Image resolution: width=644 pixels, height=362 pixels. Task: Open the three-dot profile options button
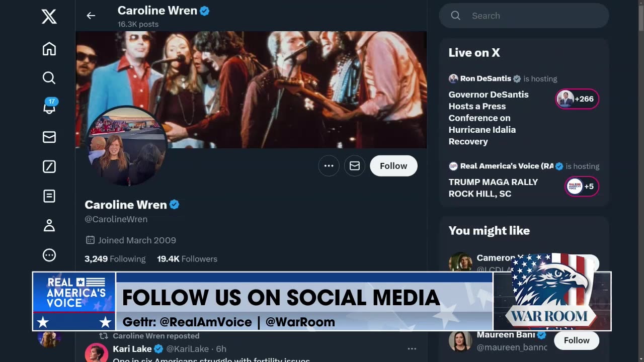[x=329, y=166]
